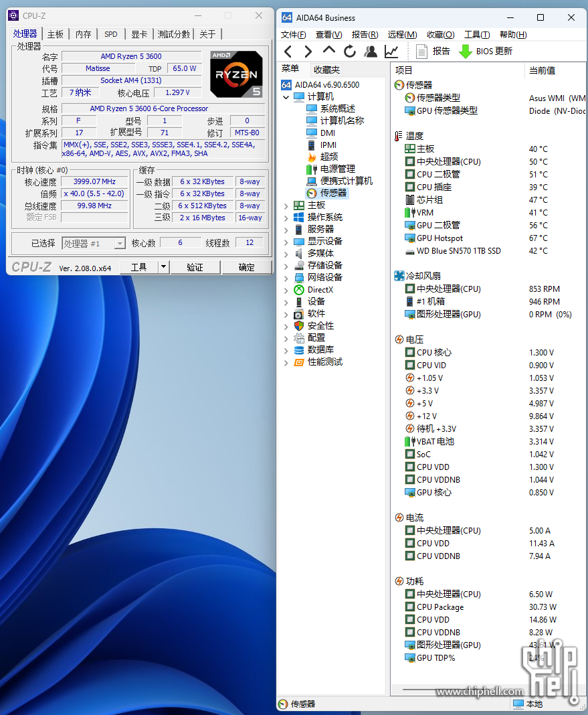Click the AIDA64 v6.90.6500 root icon
Viewport: 588px width, 715px height.
(286, 85)
